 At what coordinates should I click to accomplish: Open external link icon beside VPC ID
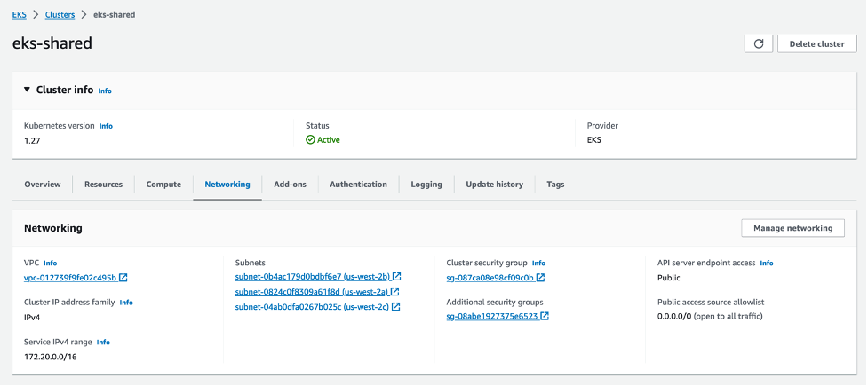click(123, 278)
